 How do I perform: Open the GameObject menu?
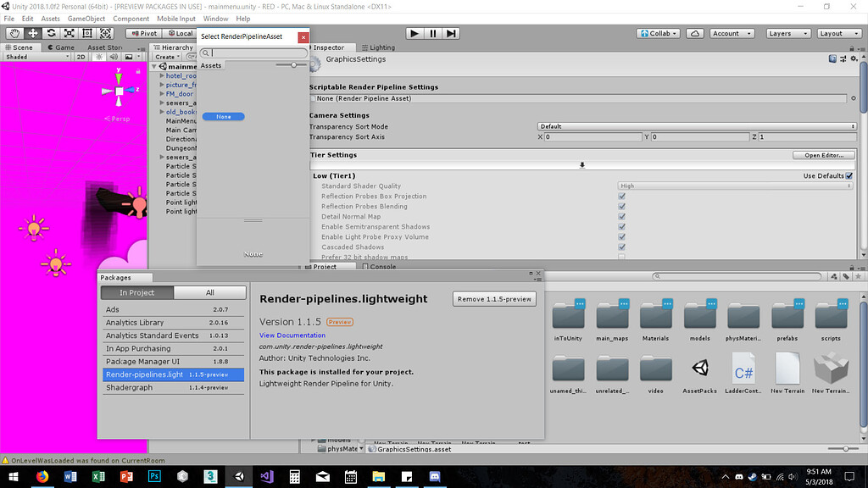coord(86,19)
